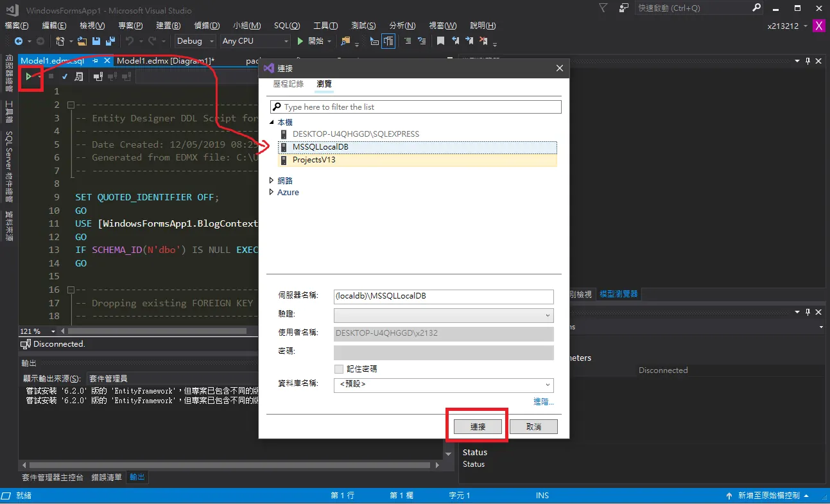Click the feedback icon beside Quick Launch

point(624,8)
